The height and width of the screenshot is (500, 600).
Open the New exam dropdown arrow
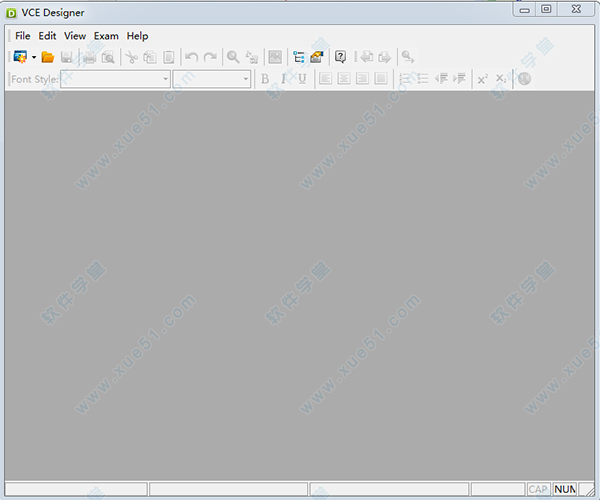tap(34, 57)
